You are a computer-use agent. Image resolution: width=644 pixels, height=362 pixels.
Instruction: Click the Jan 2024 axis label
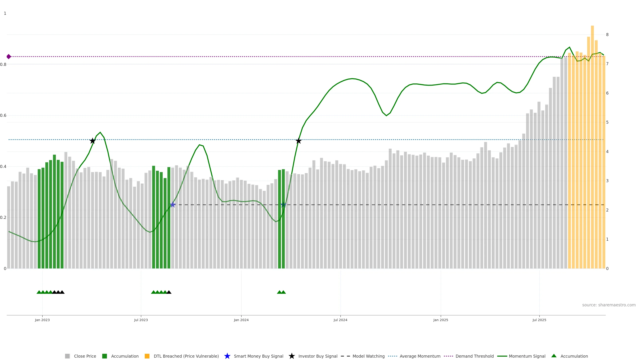241,320
